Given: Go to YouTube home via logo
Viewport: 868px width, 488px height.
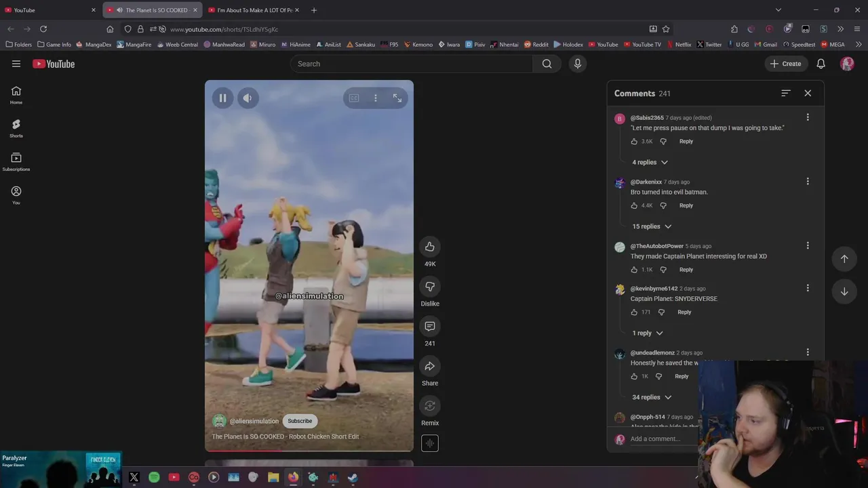Looking at the screenshot, I should (x=54, y=64).
